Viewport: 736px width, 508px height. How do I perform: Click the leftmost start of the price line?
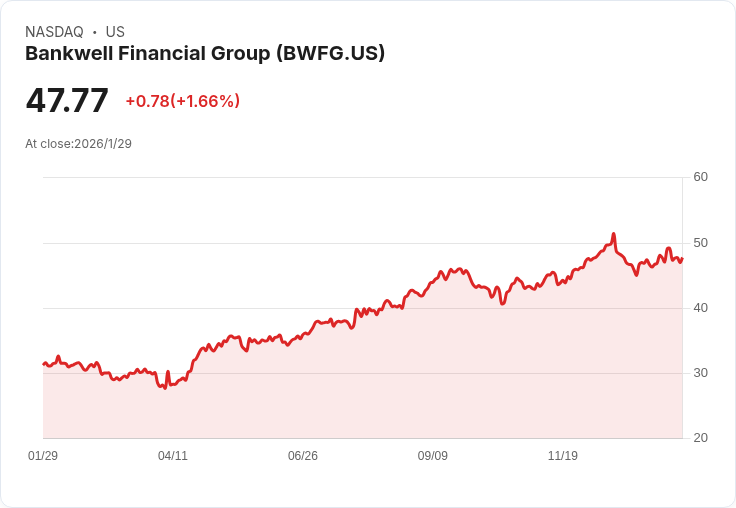point(43,364)
